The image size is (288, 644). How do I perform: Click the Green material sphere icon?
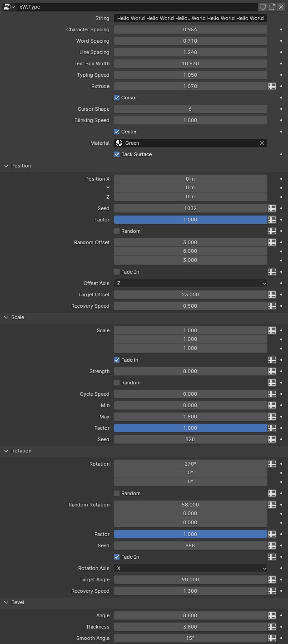click(119, 143)
